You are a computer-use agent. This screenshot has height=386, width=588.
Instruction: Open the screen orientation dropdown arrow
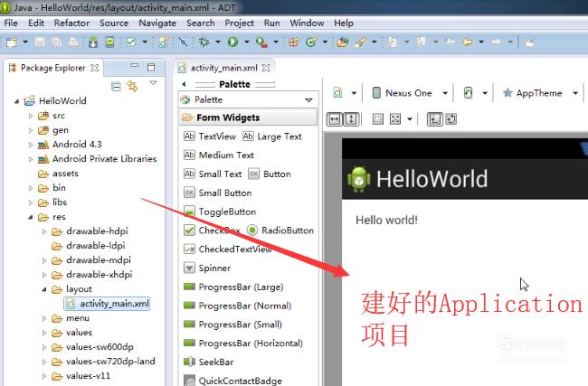485,93
